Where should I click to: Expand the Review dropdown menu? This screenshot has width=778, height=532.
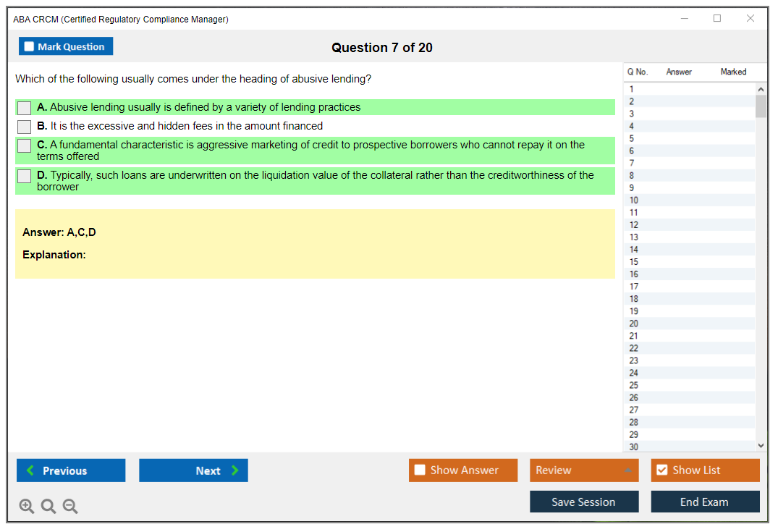click(627, 470)
